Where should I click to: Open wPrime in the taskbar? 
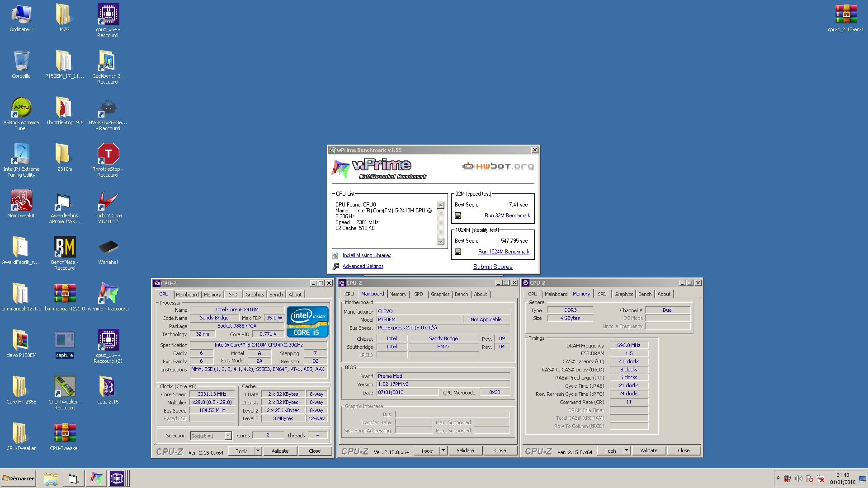coord(95,478)
